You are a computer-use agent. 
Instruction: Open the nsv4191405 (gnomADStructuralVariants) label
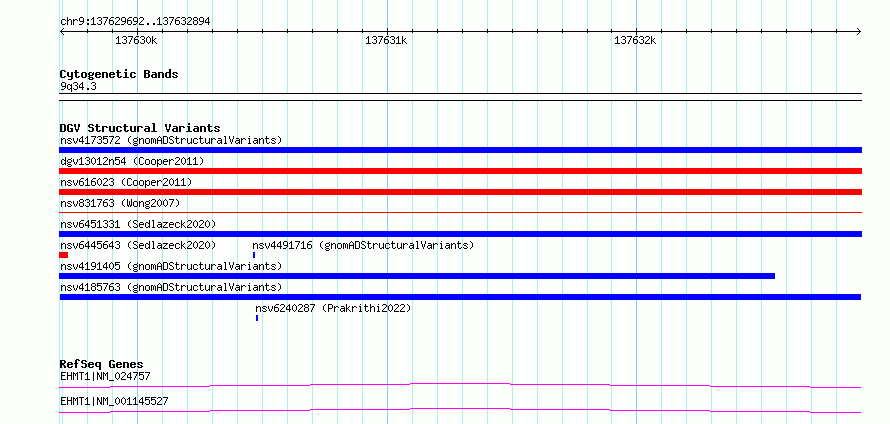[171, 266]
